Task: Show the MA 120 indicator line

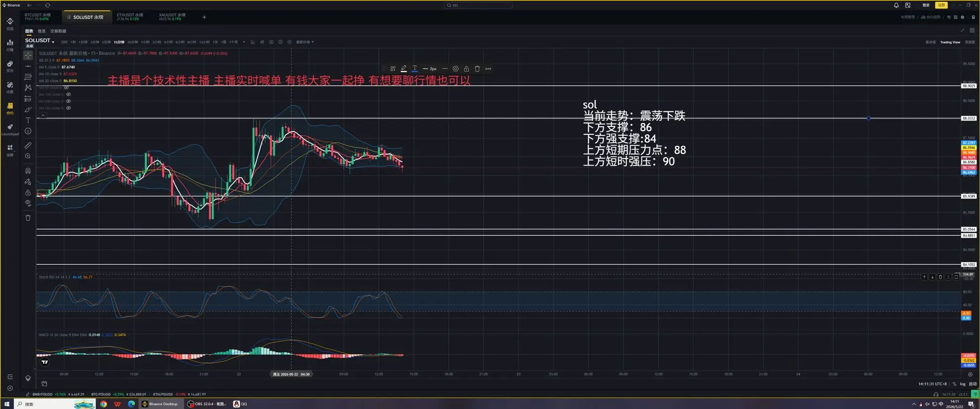Action: pos(69,94)
